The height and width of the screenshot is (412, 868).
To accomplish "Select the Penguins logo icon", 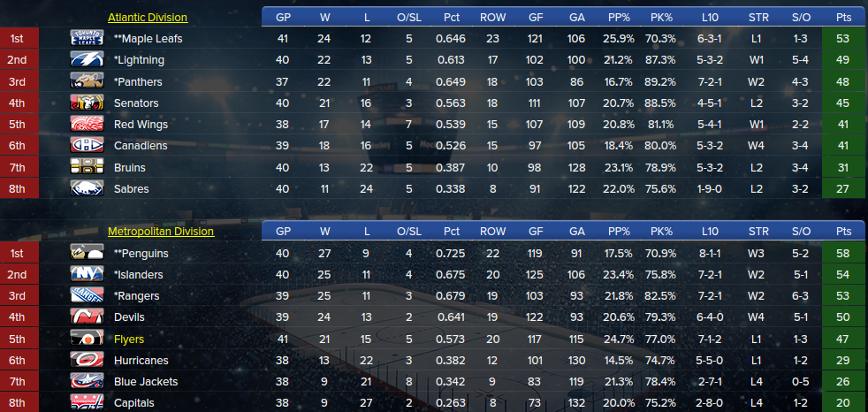I will point(87,253).
